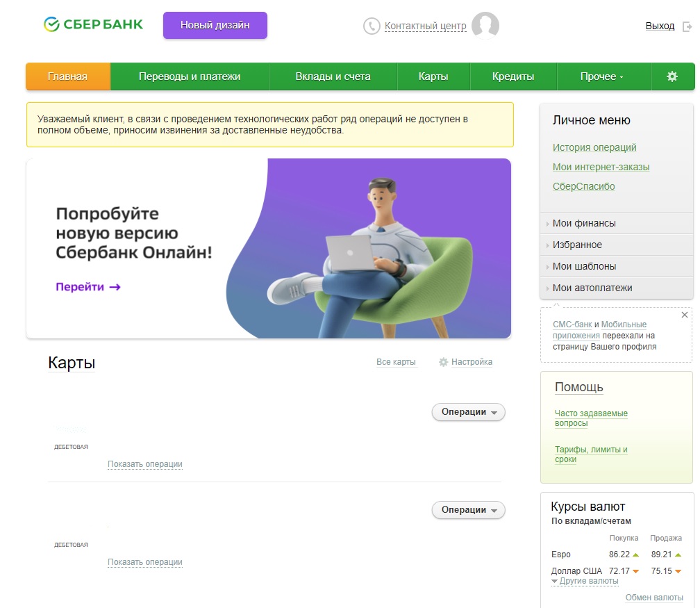Open the Прочее dropdown menu
The width and height of the screenshot is (700, 608).
pyautogui.click(x=601, y=76)
